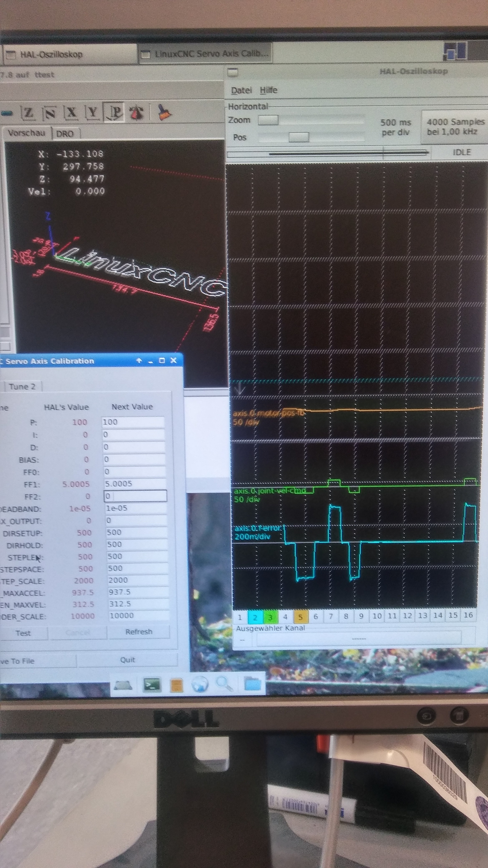
Task: Toggle the cyan channel 2 button
Action: tap(255, 617)
